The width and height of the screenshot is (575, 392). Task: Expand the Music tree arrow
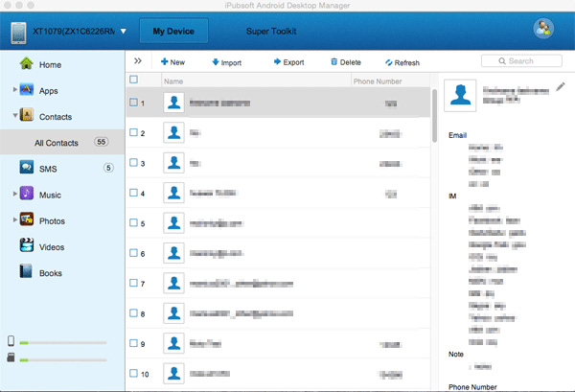pos(14,195)
